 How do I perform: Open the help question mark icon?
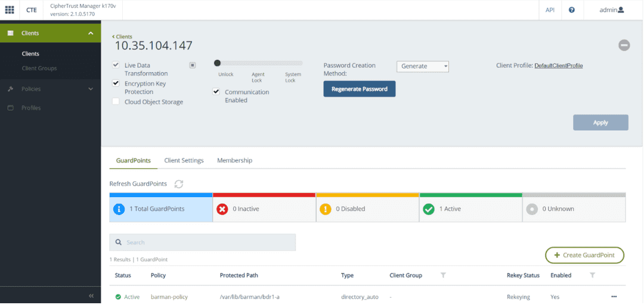click(x=572, y=10)
